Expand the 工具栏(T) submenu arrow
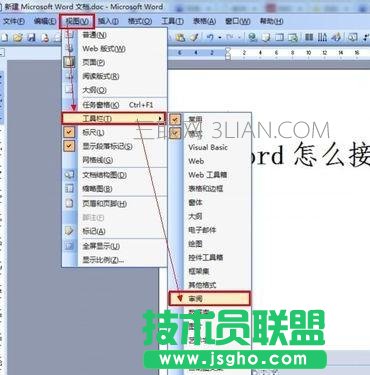This screenshot has height=375, width=370. pyautogui.click(x=160, y=118)
